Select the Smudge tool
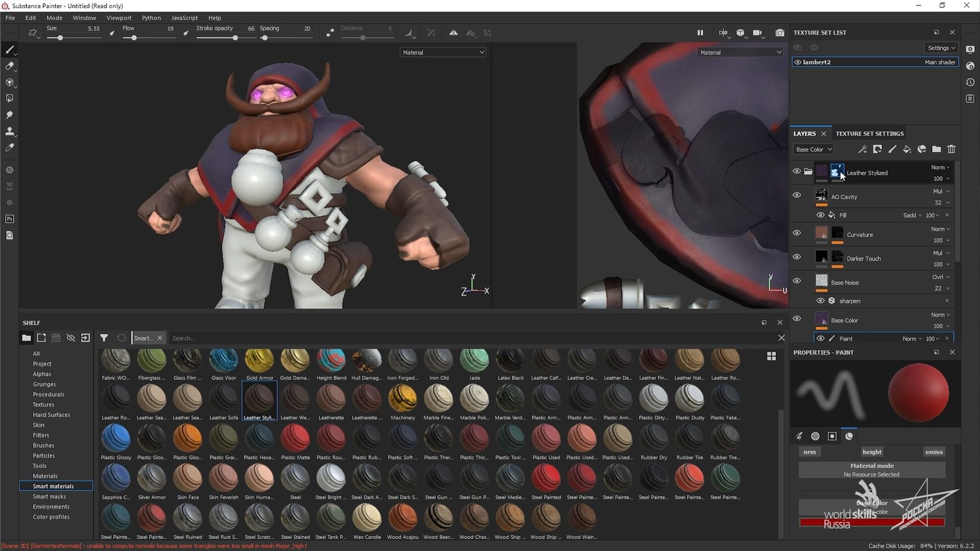980x551 pixels. [x=9, y=115]
